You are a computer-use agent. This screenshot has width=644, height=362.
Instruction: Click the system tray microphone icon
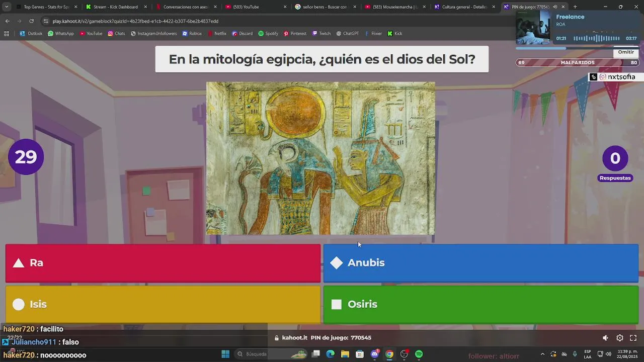click(575, 354)
